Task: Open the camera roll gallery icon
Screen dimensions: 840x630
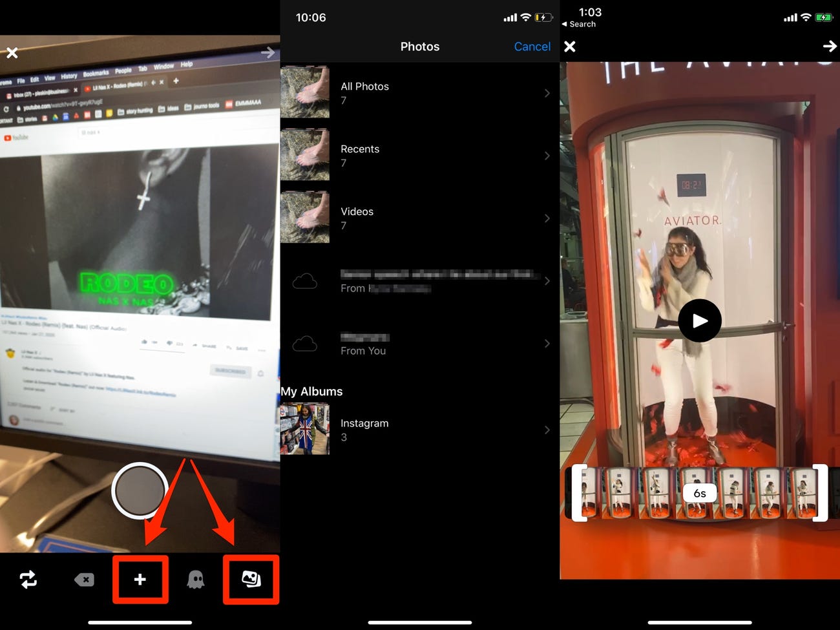Action: point(251,579)
